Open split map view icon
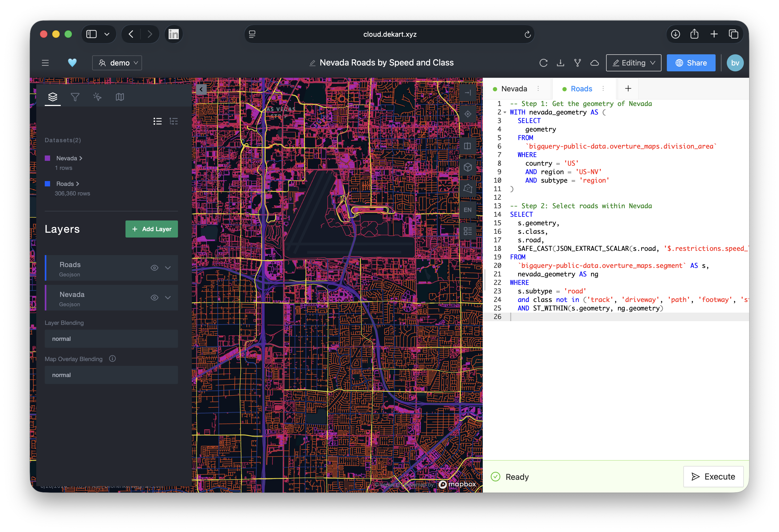779x532 pixels. click(x=468, y=146)
